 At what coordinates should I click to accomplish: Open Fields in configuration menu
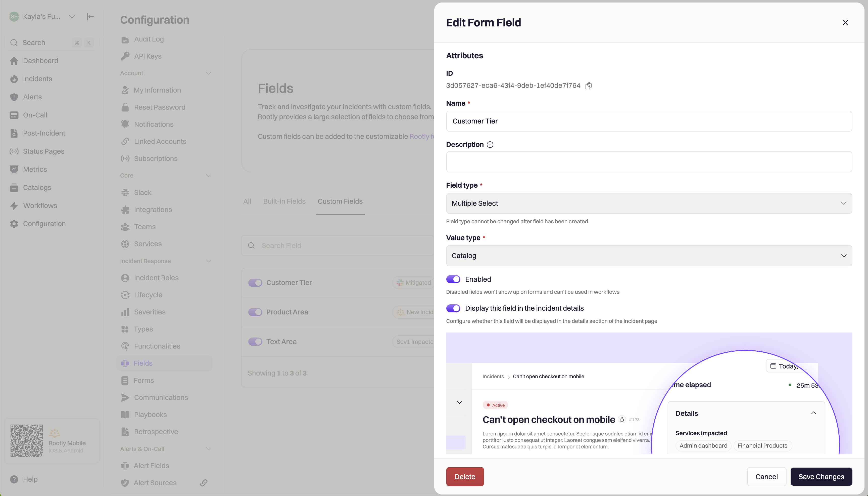pos(165,363)
